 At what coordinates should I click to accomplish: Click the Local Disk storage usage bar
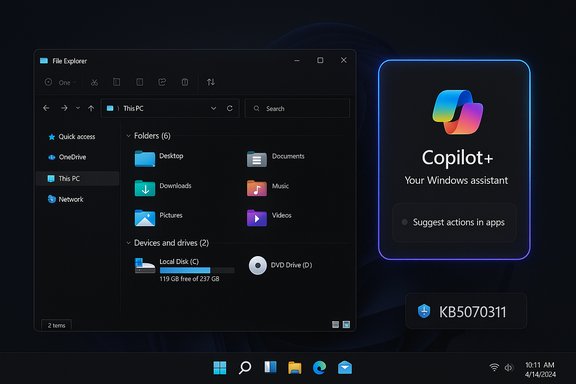[197, 270]
